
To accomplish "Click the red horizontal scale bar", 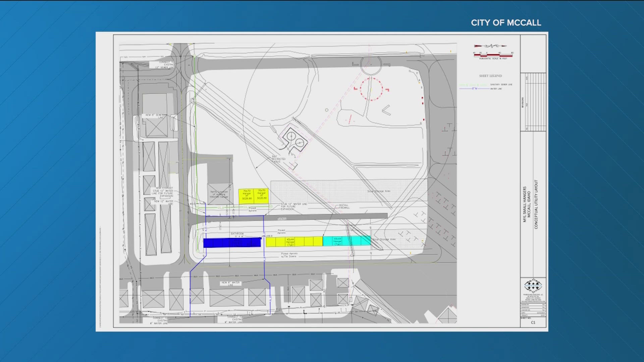I will [493, 55].
